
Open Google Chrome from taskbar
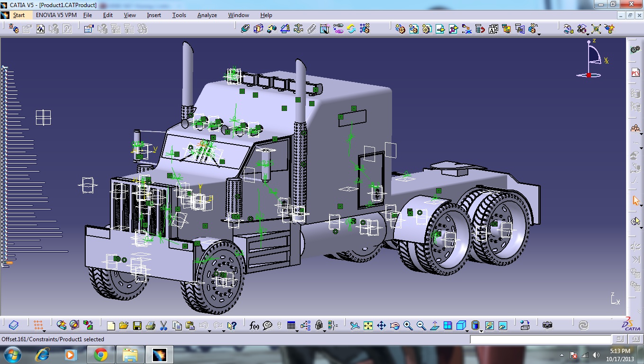tap(100, 355)
